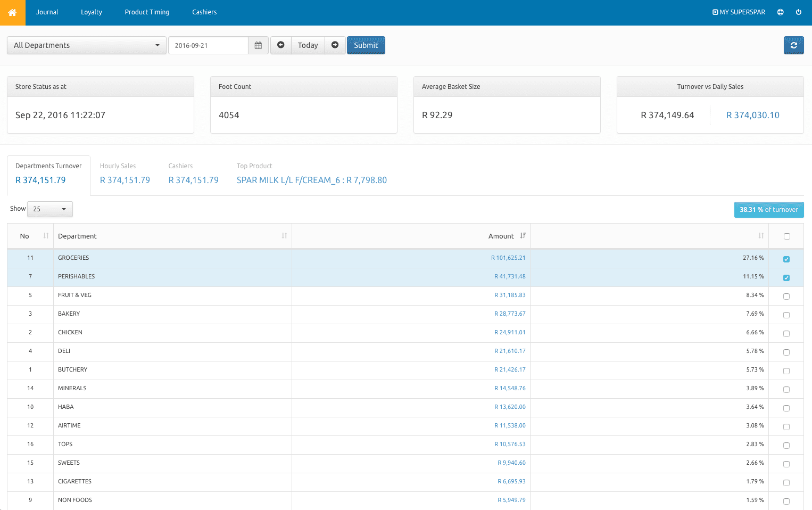This screenshot has height=510, width=812.
Task: Sort by No column icon
Action: click(x=46, y=236)
